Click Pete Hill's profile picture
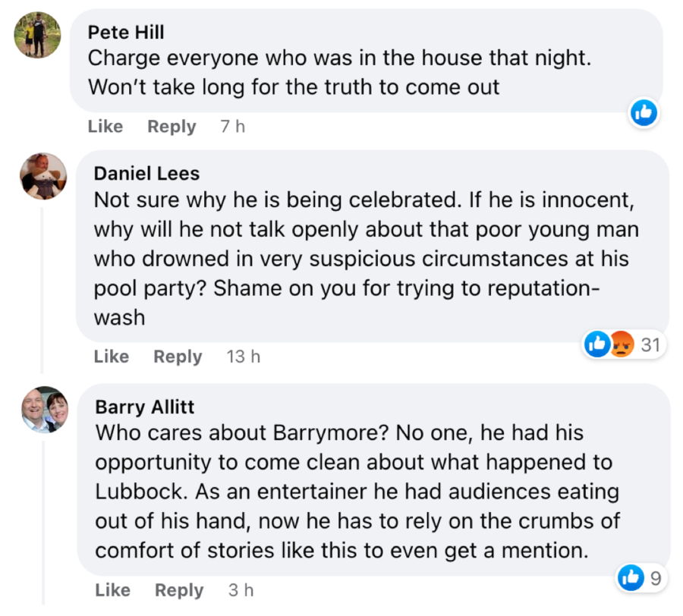Screen dimensions: 683x616 (x=38, y=36)
